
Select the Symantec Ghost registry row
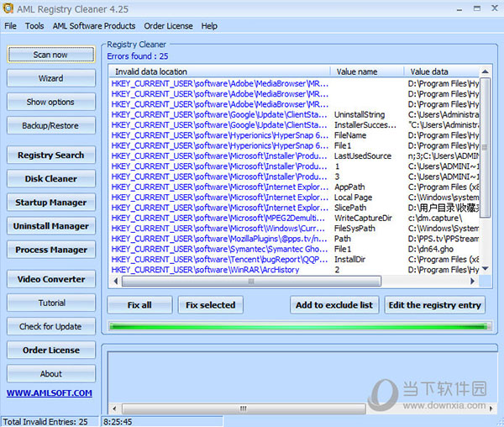[295, 249]
